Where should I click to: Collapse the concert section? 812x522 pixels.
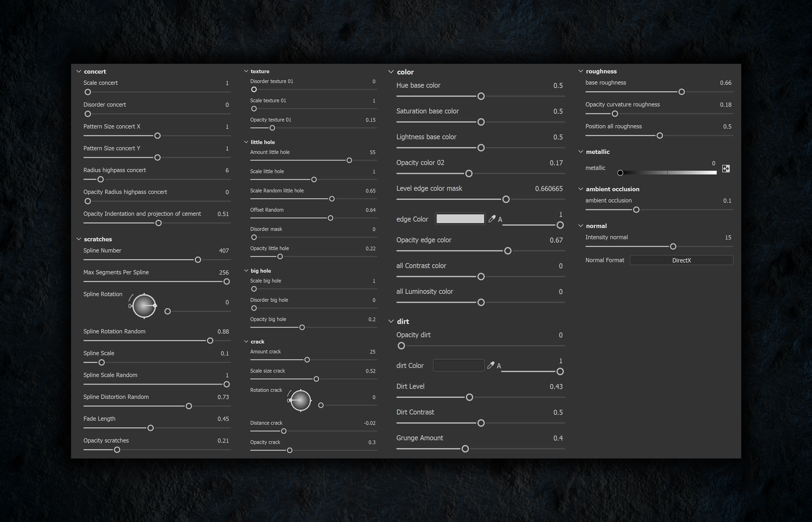(79, 72)
